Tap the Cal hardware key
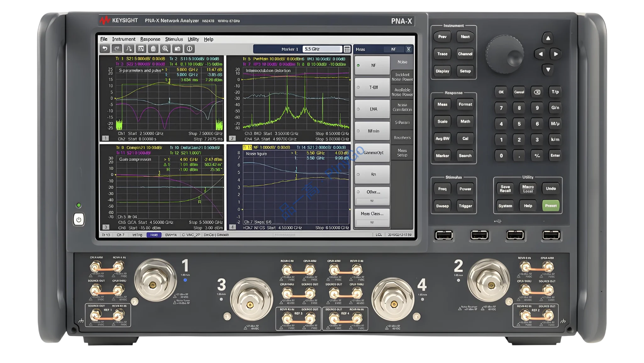Image resolution: width=644 pixels, height=363 pixels. click(465, 139)
